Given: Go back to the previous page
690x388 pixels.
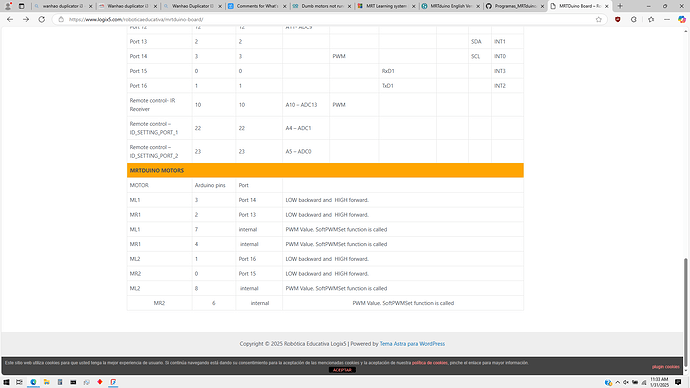Looking at the screenshot, I should 10,19.
